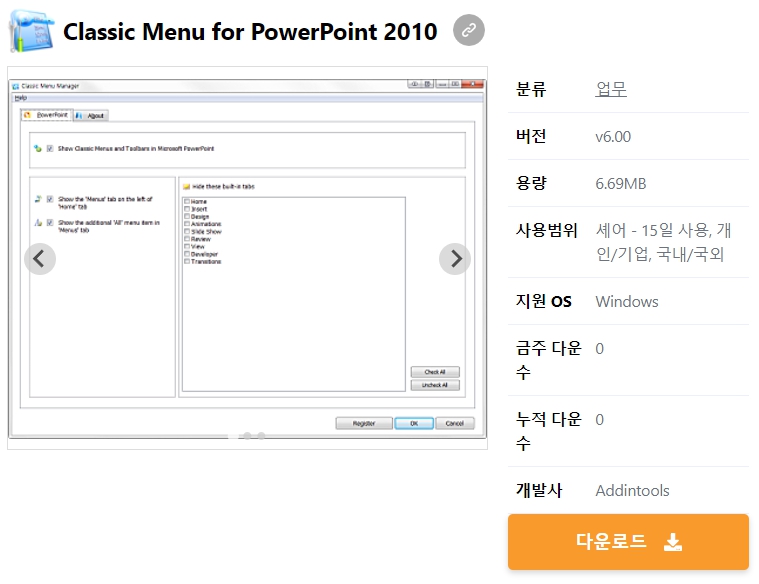Click the 버전 label
Screen dimensions: 759x584
[x=531, y=136]
